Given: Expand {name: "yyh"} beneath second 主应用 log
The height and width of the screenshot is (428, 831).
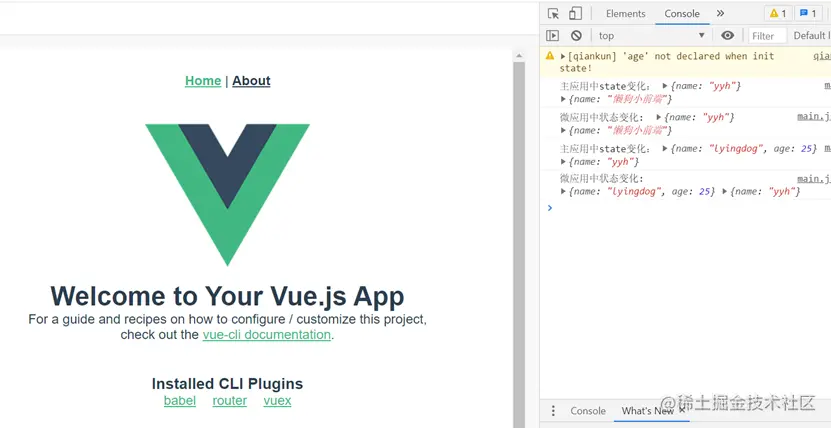Looking at the screenshot, I should point(563,162).
